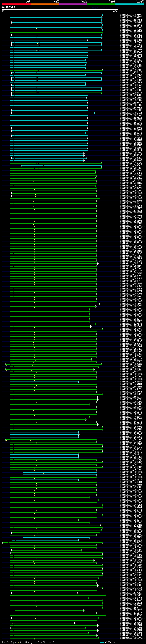Open hit UniRef100_B6JX14
This screenshot has width=146, height=644.
pyautogui.click(x=131, y=636)
